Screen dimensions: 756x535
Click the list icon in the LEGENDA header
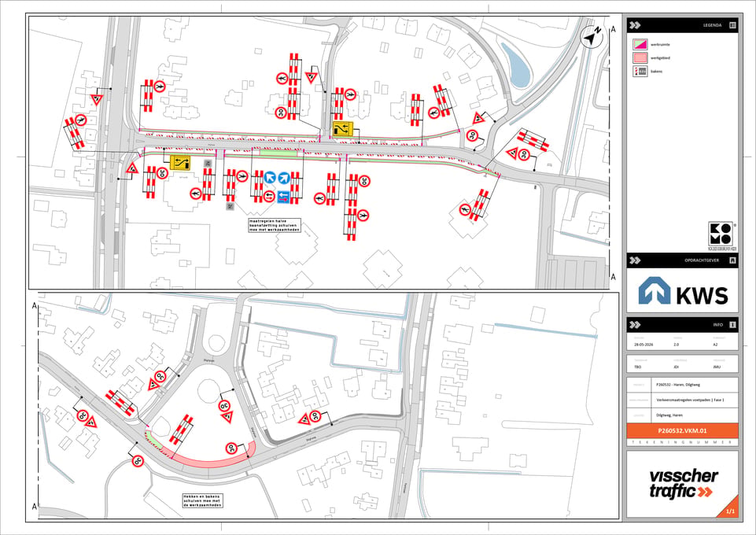tap(732, 25)
